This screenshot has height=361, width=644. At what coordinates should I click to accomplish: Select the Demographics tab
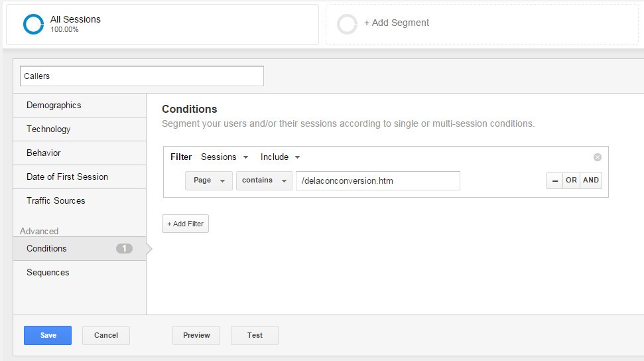(80, 106)
